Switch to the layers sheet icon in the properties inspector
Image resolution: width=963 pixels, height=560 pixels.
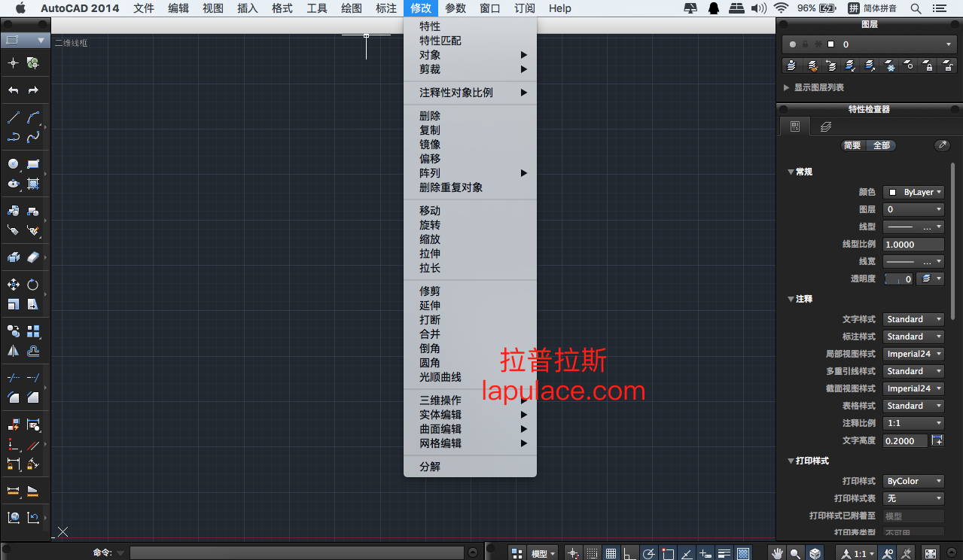point(825,126)
